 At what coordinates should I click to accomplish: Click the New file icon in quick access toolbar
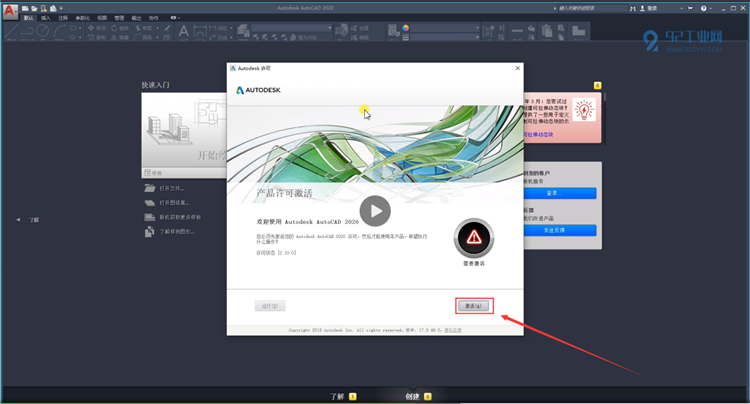[25, 9]
